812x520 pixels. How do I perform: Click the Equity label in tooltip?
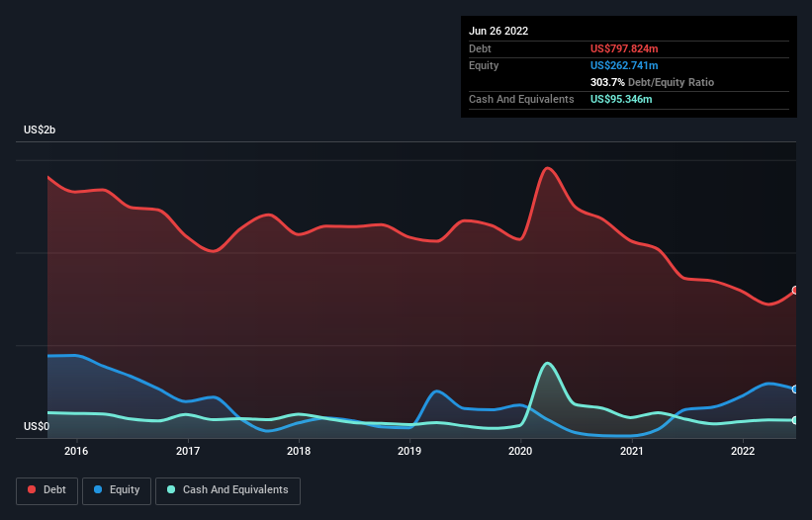click(x=484, y=65)
